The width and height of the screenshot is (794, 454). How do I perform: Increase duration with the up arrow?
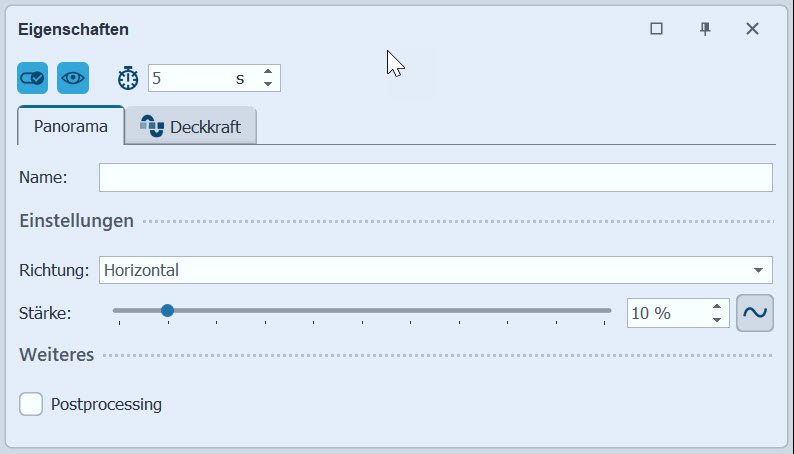[x=268, y=72]
